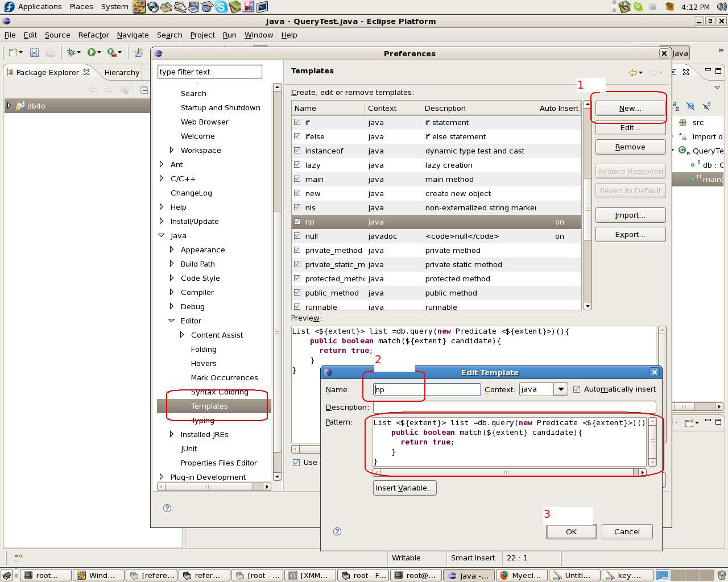
Task: Open terminal launcher in top panel
Action: click(x=262, y=7)
